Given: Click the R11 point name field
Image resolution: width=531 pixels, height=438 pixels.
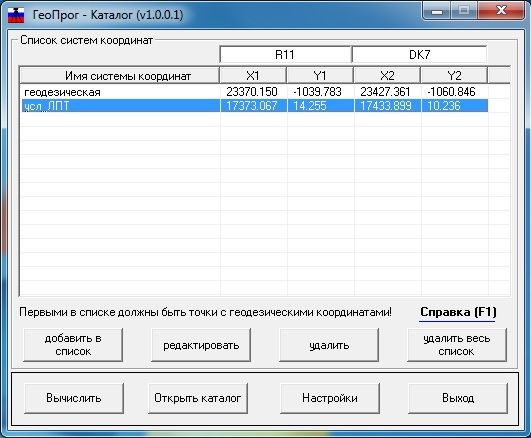Looking at the screenshot, I should (x=285, y=55).
